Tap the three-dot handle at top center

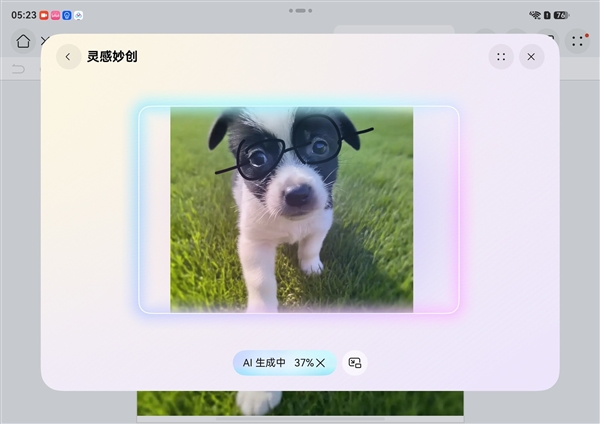click(x=299, y=10)
